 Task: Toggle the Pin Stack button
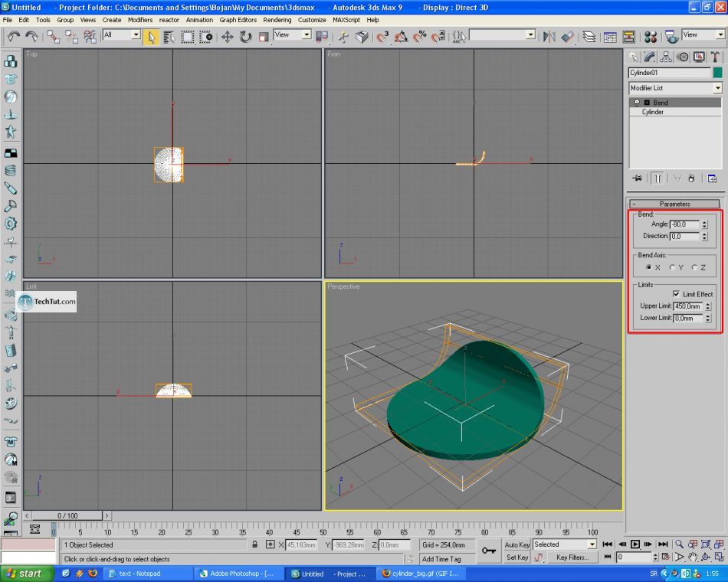click(x=637, y=178)
